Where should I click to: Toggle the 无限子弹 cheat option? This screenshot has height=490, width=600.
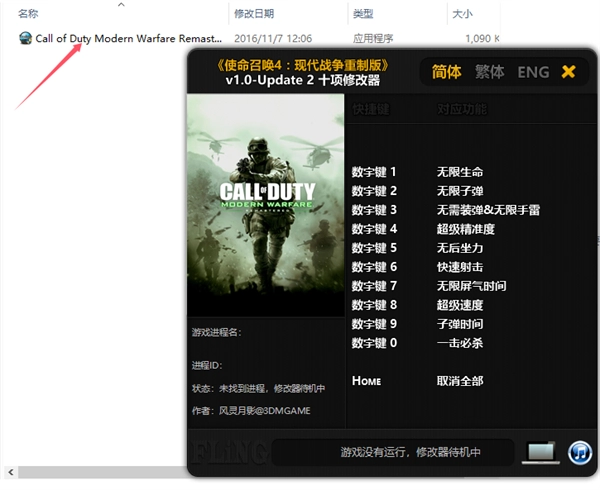pos(460,191)
